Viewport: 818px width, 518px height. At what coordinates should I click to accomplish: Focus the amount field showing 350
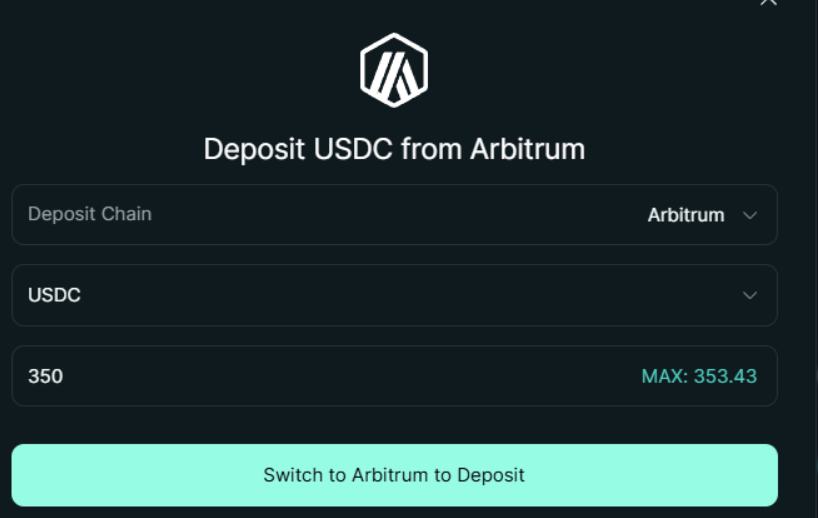pos(394,376)
